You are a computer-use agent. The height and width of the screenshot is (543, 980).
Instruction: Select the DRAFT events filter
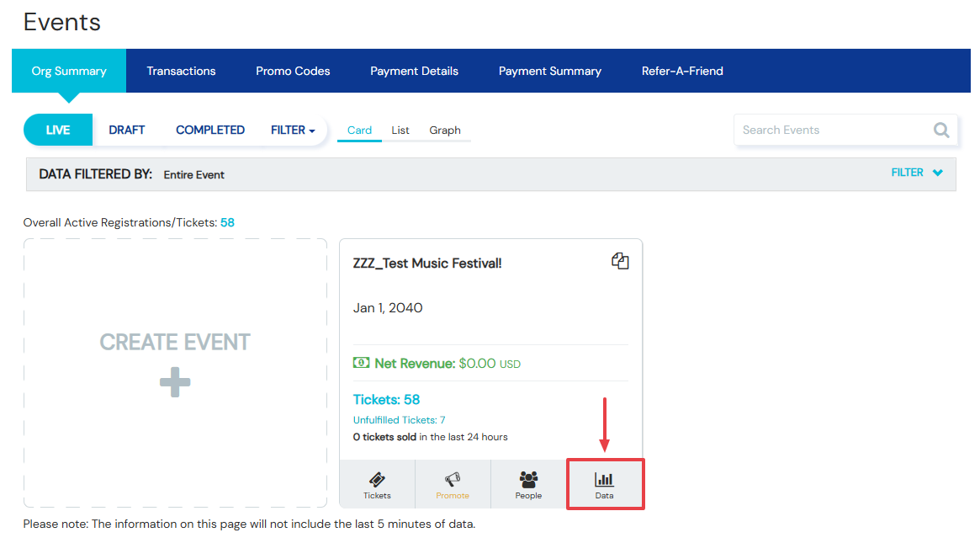click(127, 130)
